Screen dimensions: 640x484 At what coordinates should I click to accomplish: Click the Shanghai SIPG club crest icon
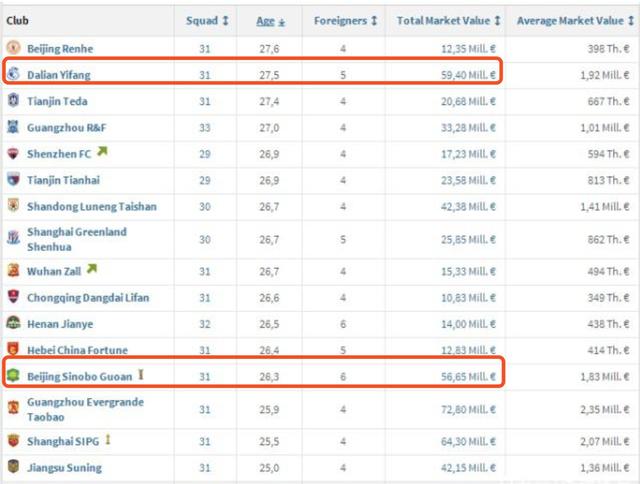13,441
